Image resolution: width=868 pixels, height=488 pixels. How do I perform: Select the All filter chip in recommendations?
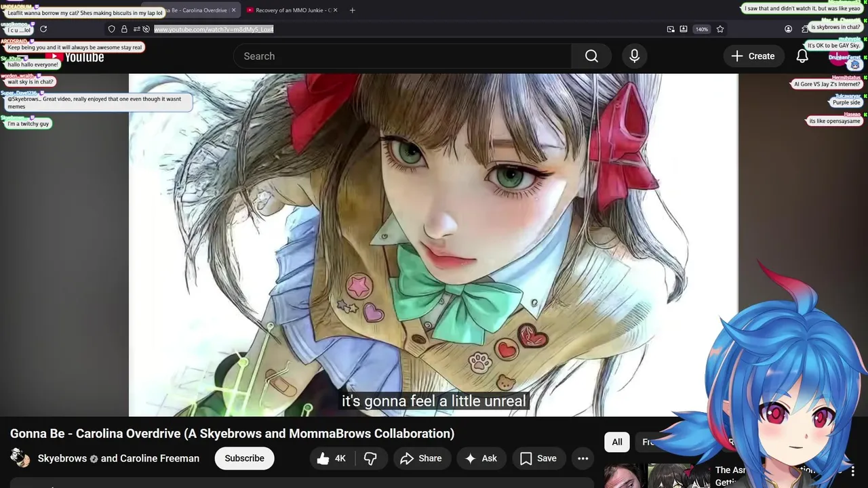click(x=617, y=442)
